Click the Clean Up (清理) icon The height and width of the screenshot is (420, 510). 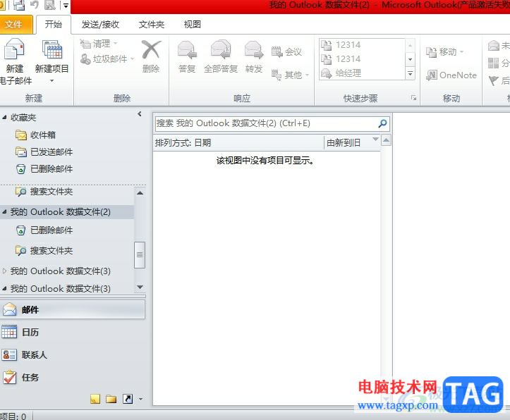click(x=85, y=44)
